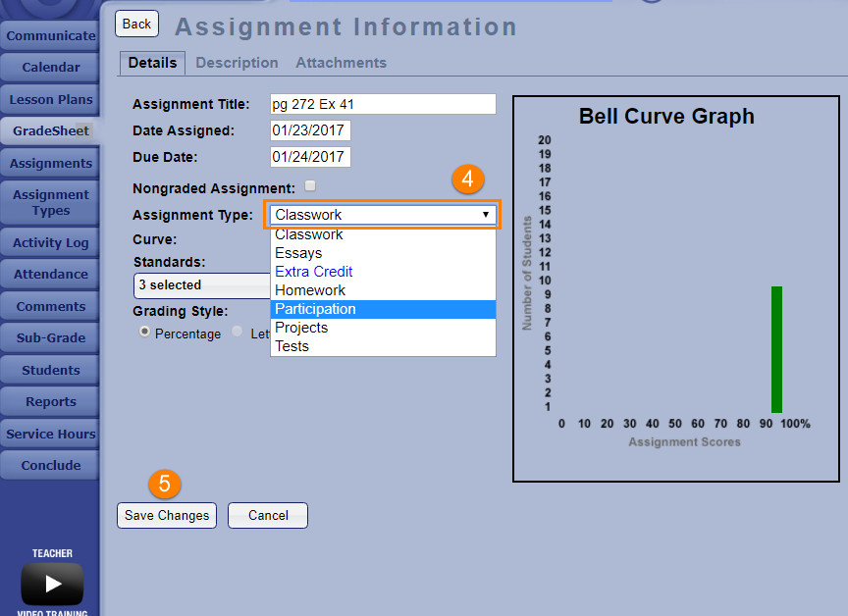This screenshot has width=848, height=616.
Task: Switch to the Description tab
Action: coord(237,63)
